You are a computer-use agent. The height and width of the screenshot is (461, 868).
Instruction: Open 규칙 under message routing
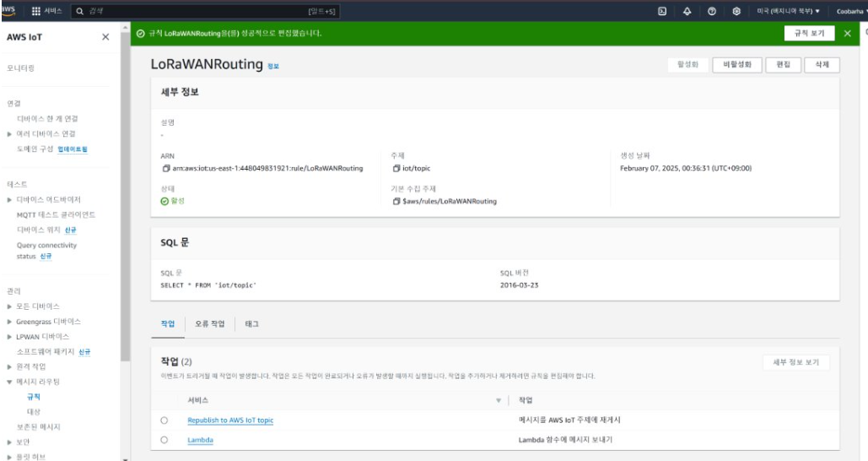tap(34, 398)
